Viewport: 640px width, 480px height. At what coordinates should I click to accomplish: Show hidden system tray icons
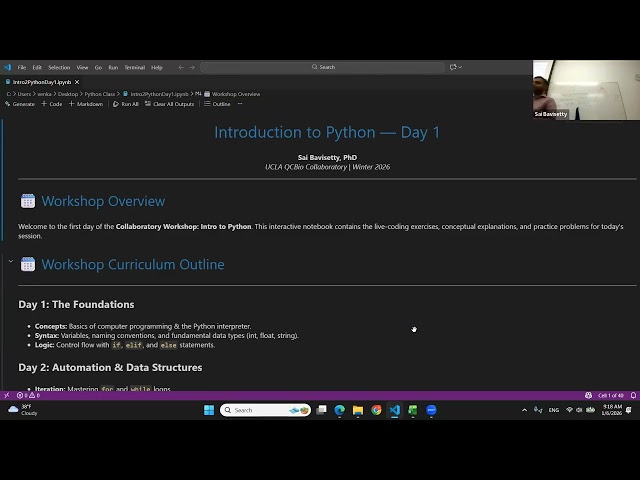(x=524, y=410)
